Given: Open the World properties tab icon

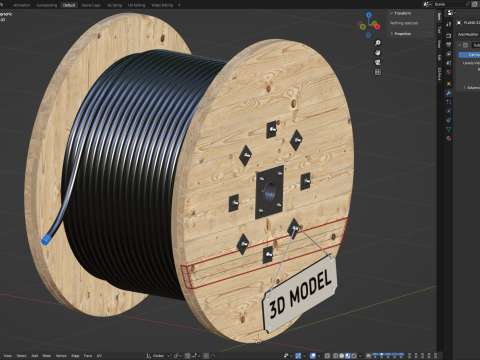Looking at the screenshot, I should (449, 72).
